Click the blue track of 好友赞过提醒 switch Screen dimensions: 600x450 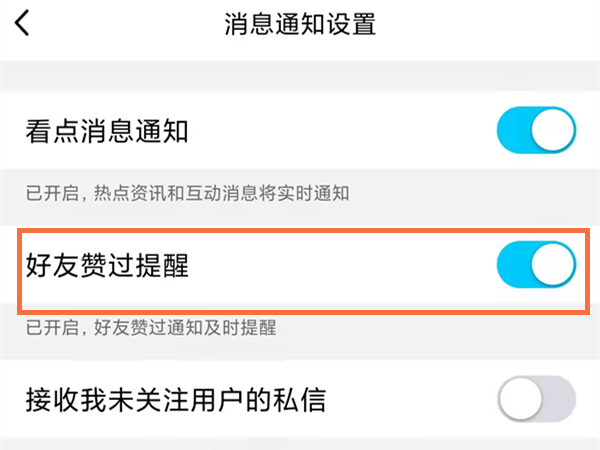(x=513, y=265)
